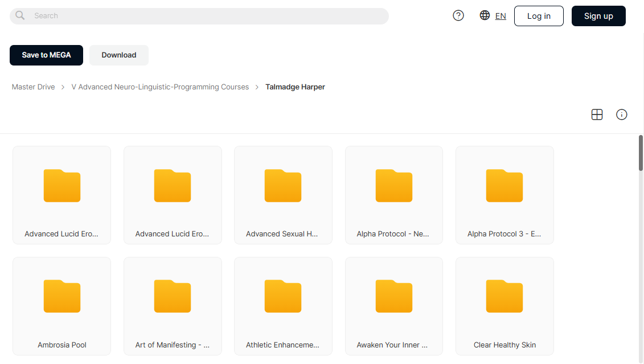Focus the Search input field

[x=199, y=16]
